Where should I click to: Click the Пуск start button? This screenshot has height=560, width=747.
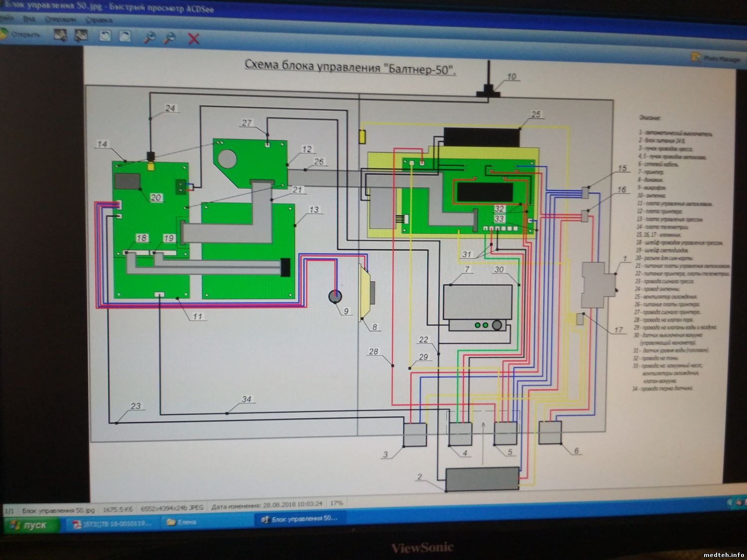tap(29, 525)
